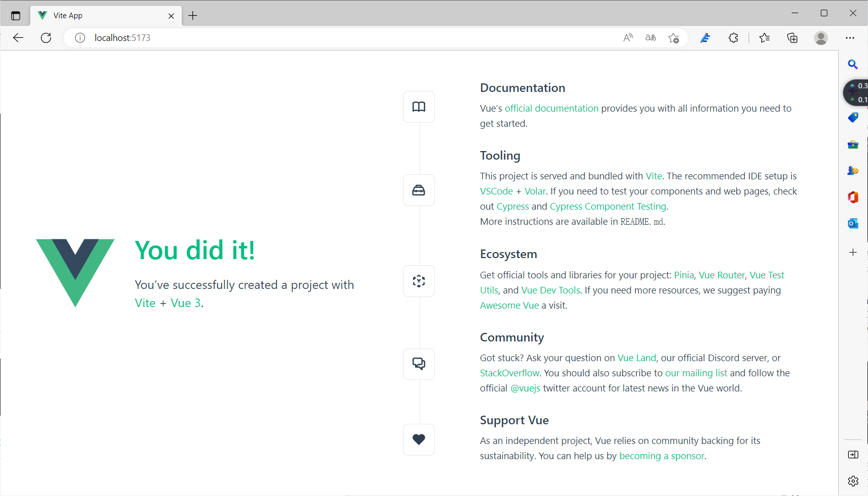
Task: Click the translate page icon
Action: point(650,38)
